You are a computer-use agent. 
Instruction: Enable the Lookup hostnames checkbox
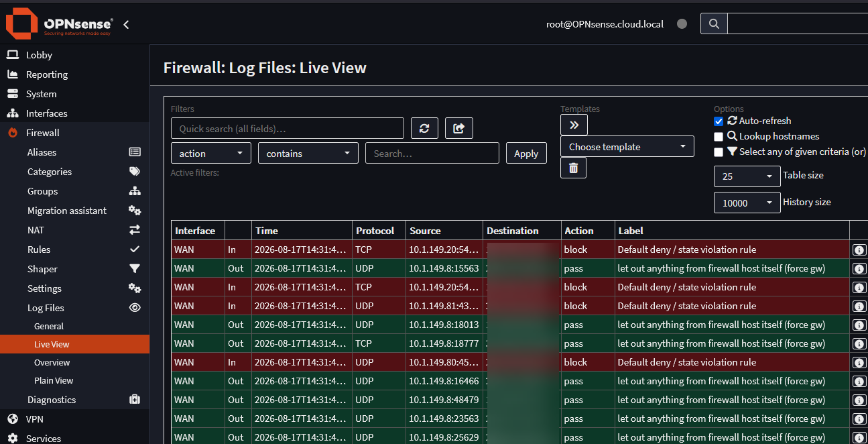tap(719, 137)
